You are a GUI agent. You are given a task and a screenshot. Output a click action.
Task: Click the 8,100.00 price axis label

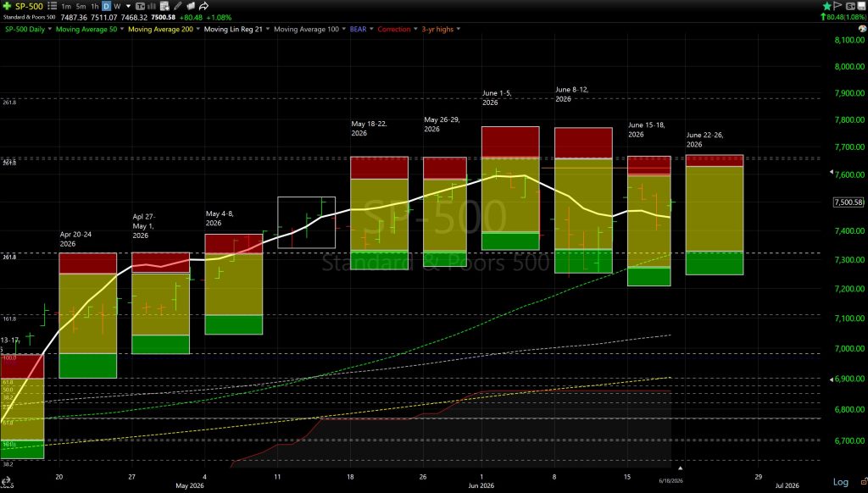pos(849,40)
